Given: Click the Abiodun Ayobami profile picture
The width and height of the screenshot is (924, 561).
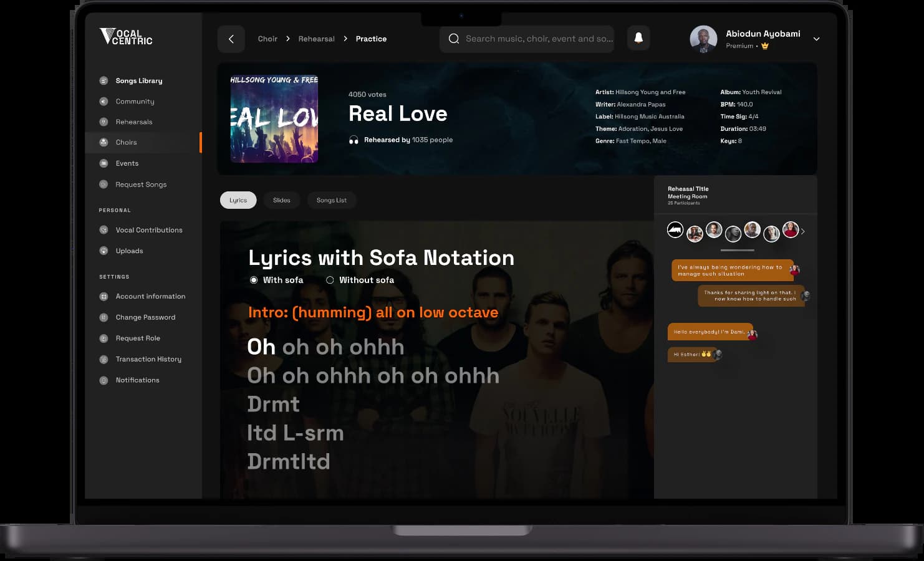Looking at the screenshot, I should coord(703,39).
